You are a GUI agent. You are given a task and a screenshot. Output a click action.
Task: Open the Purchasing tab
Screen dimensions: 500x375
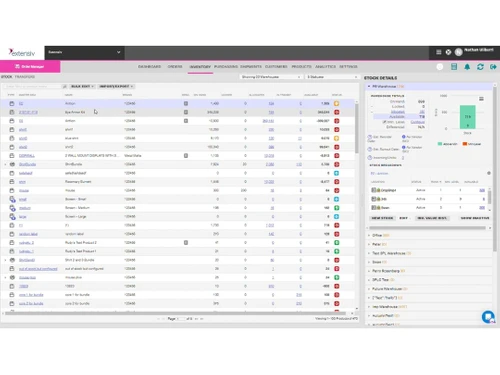click(x=226, y=67)
